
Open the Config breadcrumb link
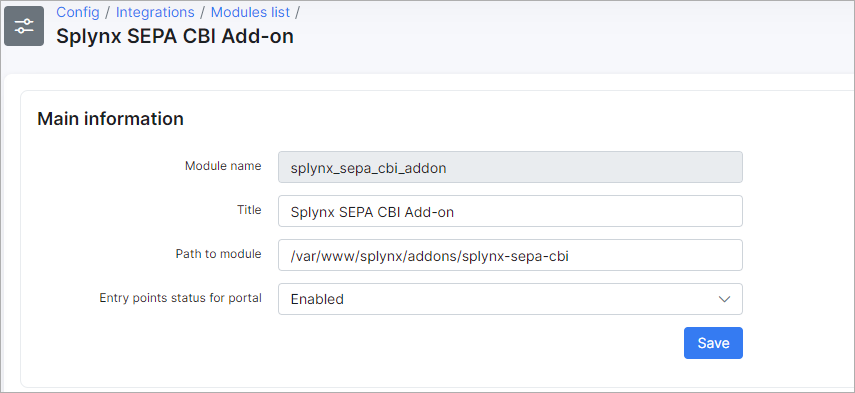[78, 12]
